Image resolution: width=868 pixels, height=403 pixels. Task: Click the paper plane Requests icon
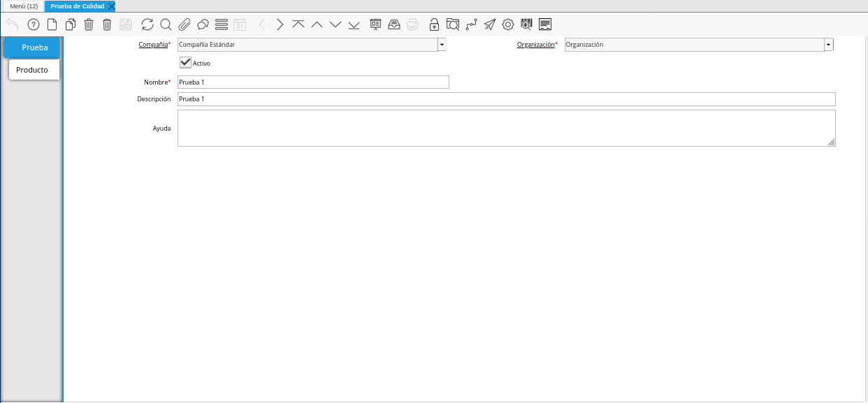(x=490, y=24)
